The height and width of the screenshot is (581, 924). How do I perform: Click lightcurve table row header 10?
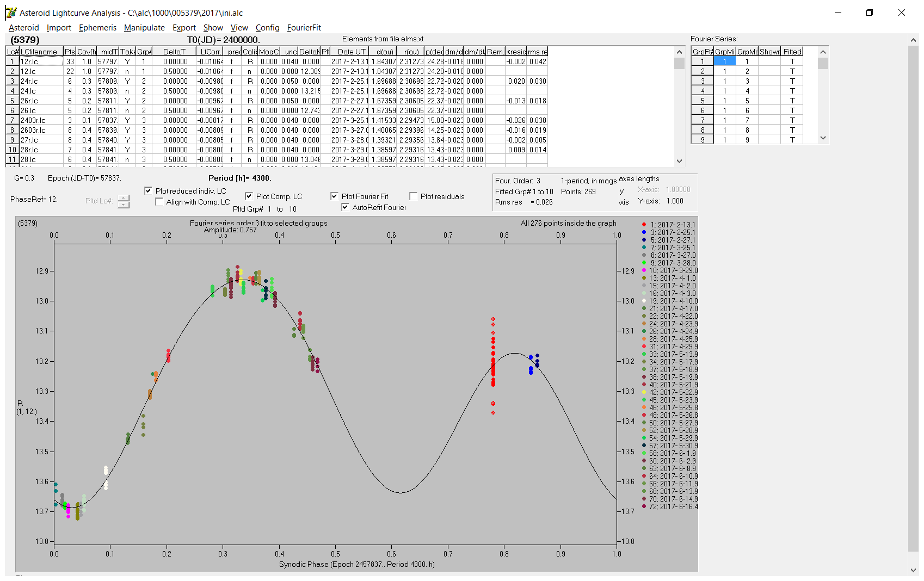point(12,150)
